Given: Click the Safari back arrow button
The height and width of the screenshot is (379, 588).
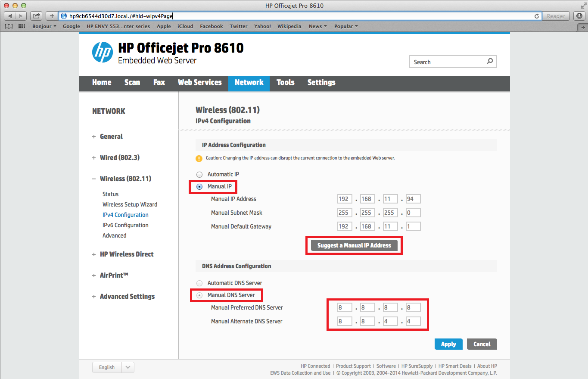Looking at the screenshot, I should tap(10, 16).
